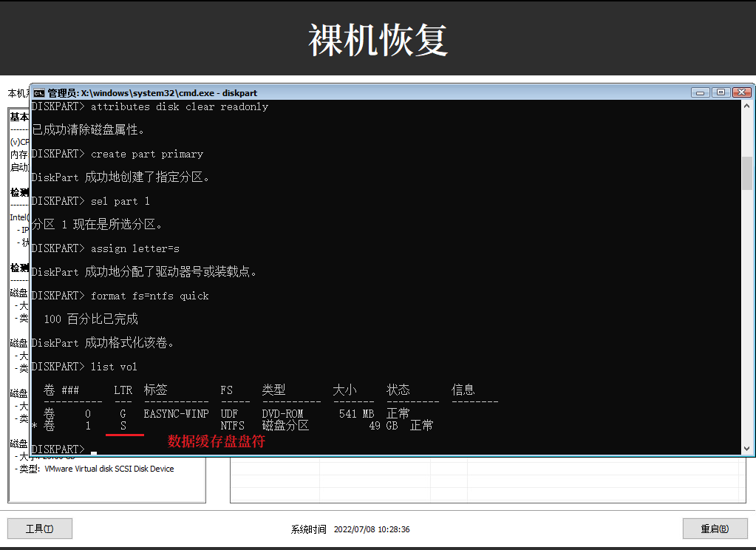
Task: Click the scrollbar up arrow in console
Action: pos(747,107)
